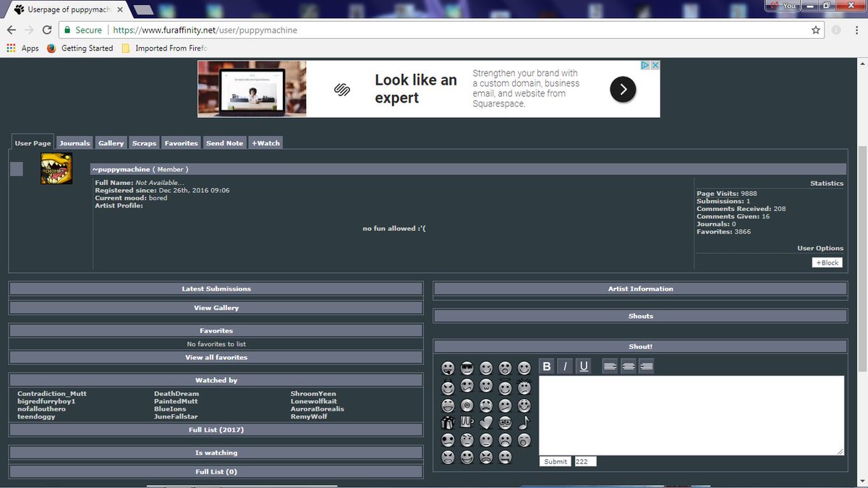Apply italic formatting to shout text
This screenshot has height=488, width=868.
[565, 366]
